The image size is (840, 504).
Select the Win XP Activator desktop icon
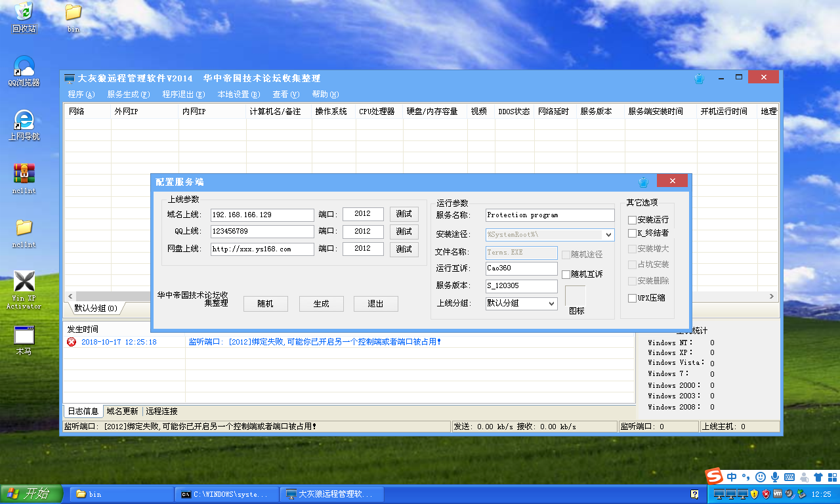point(24,289)
